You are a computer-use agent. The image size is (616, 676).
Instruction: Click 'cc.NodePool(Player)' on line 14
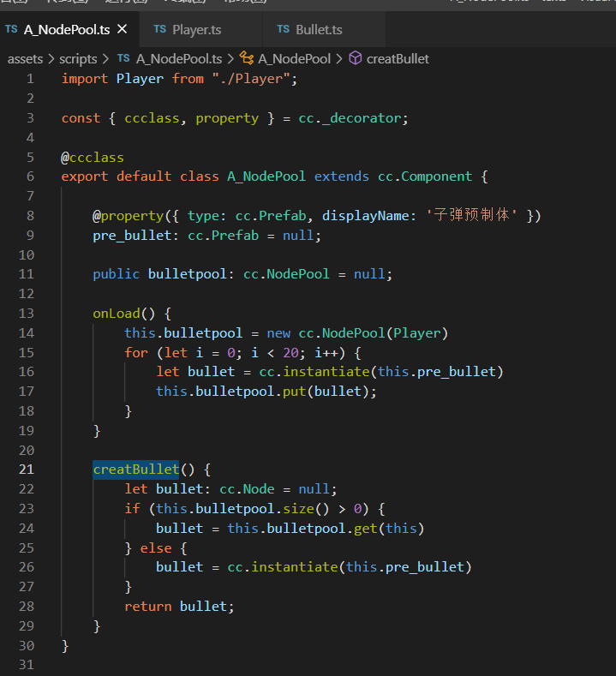374,333
